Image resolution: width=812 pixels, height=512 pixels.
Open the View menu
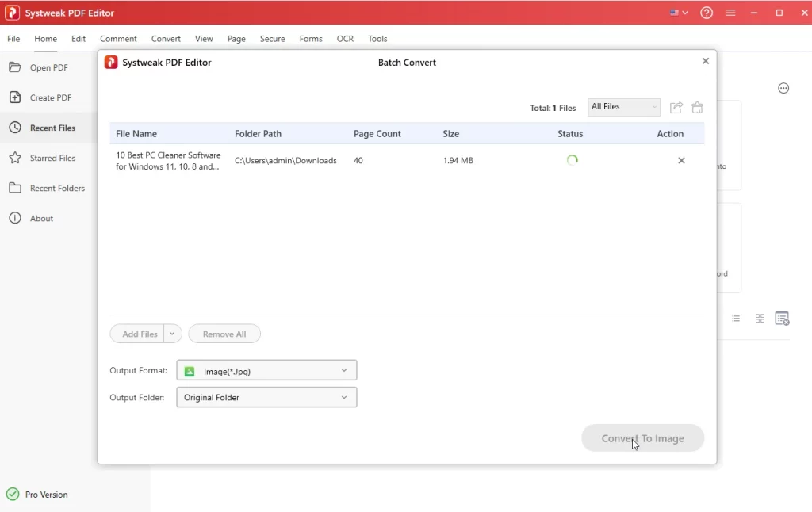coord(204,39)
